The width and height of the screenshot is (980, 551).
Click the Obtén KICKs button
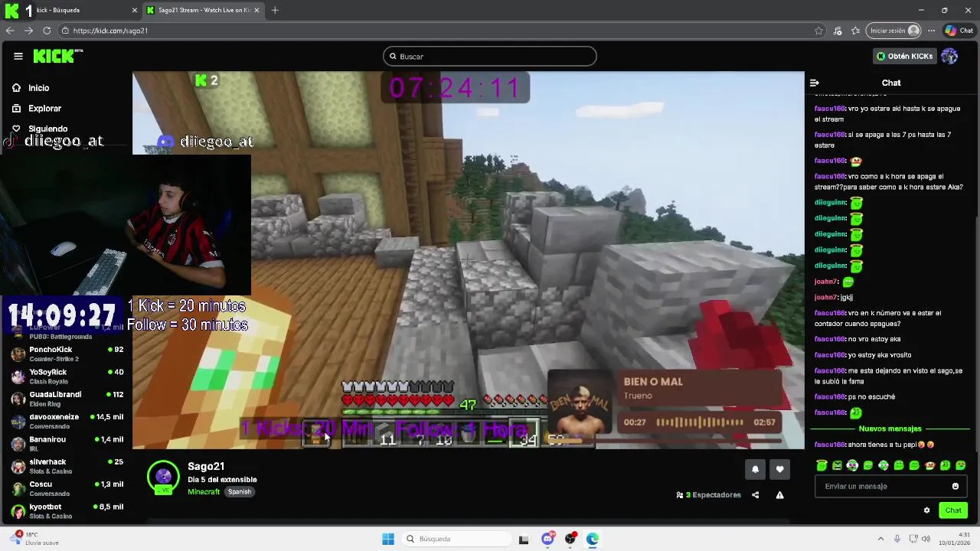pyautogui.click(x=905, y=56)
